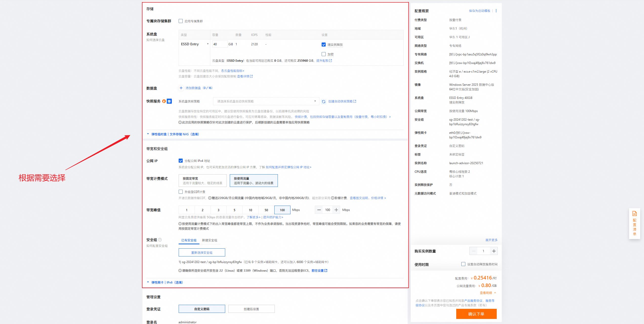Open the system disk snapshot policy dropdown

266,101
